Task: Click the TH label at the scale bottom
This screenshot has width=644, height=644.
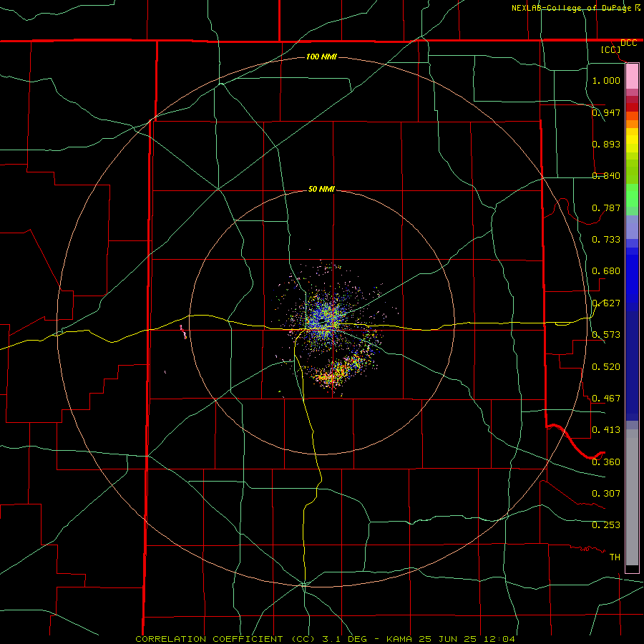Action: pos(615,557)
